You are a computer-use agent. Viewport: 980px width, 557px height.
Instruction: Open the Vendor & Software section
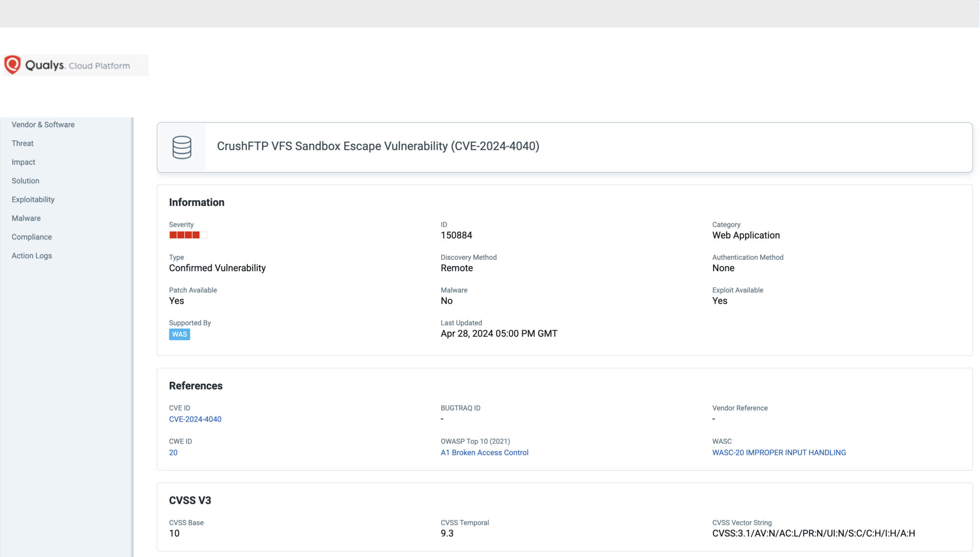click(43, 124)
